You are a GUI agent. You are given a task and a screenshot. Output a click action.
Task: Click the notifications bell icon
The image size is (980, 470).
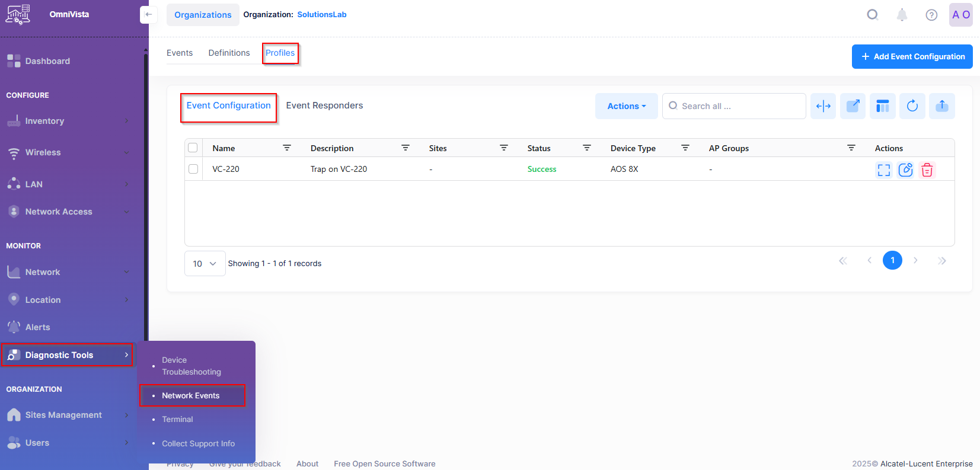click(902, 15)
